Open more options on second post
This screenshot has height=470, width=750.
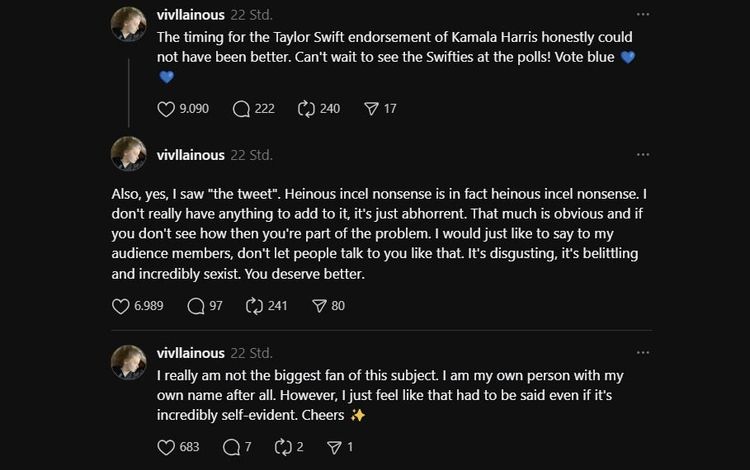tap(643, 154)
